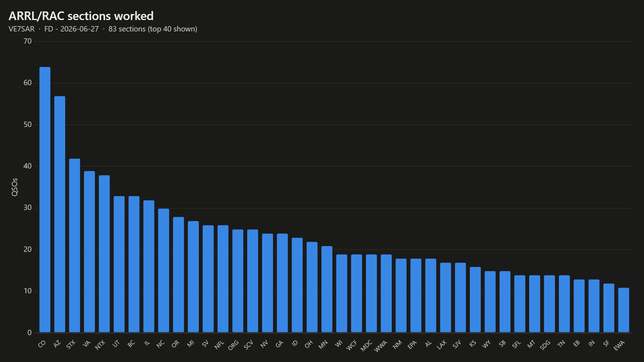The image size is (644, 362).
Task: Click the STX bar
Action: point(74,245)
